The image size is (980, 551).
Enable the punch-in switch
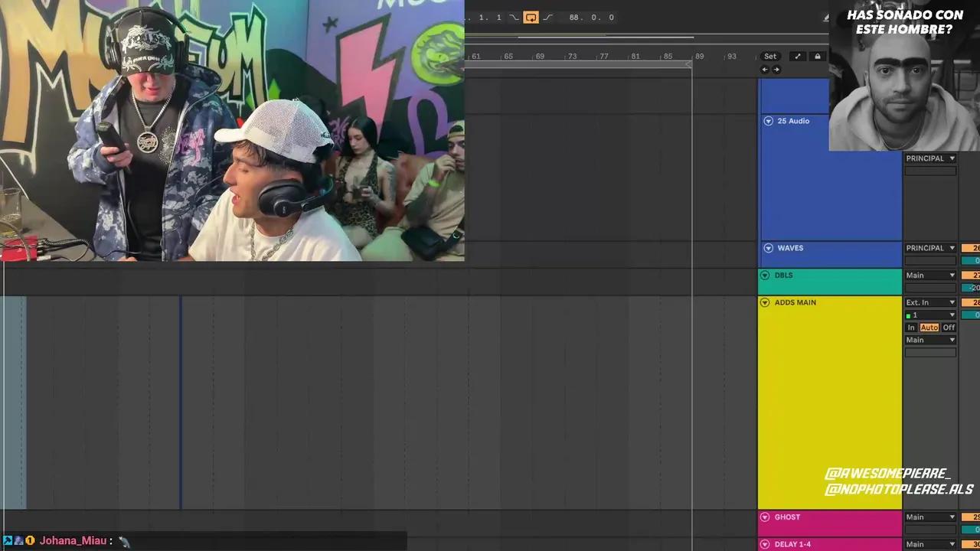514,17
